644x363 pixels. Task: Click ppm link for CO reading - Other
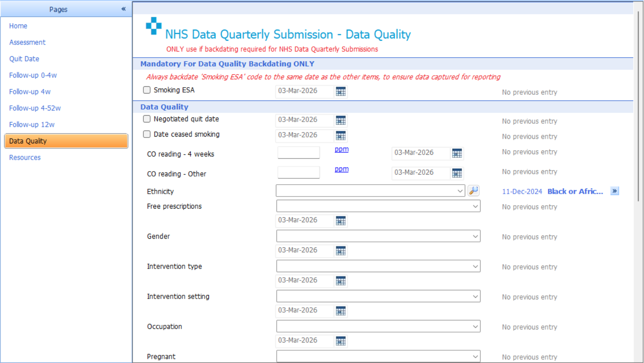pos(342,169)
